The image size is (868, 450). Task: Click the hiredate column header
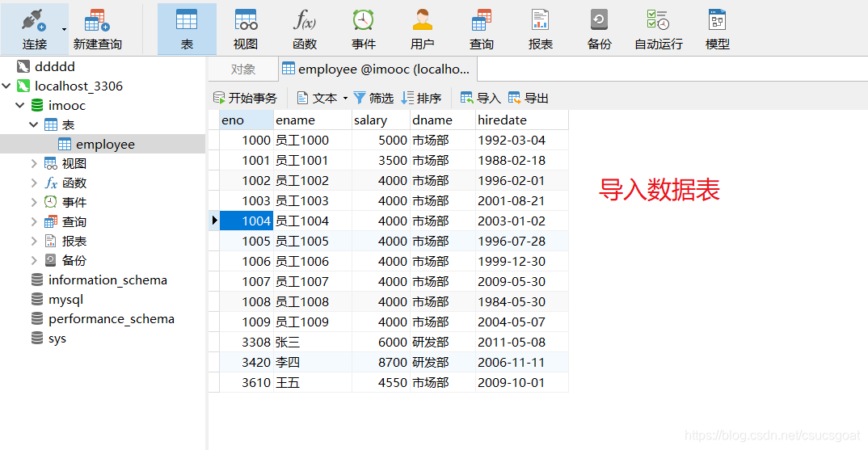coord(521,120)
